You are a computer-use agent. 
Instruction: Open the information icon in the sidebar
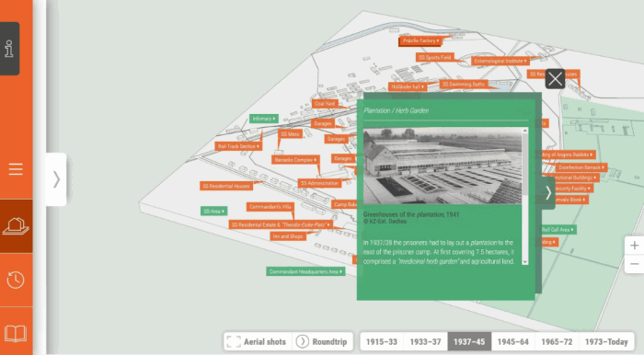(9, 49)
